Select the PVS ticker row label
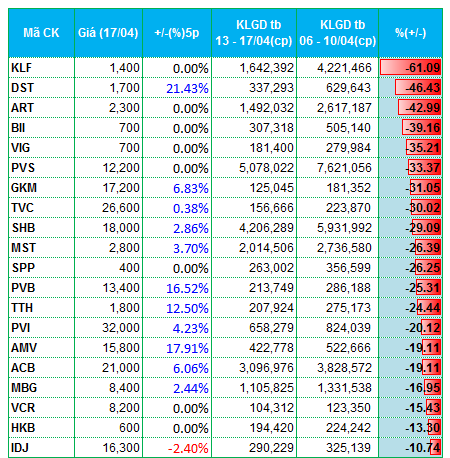Image resolution: width=450 pixels, height=458 pixels. coord(41,168)
